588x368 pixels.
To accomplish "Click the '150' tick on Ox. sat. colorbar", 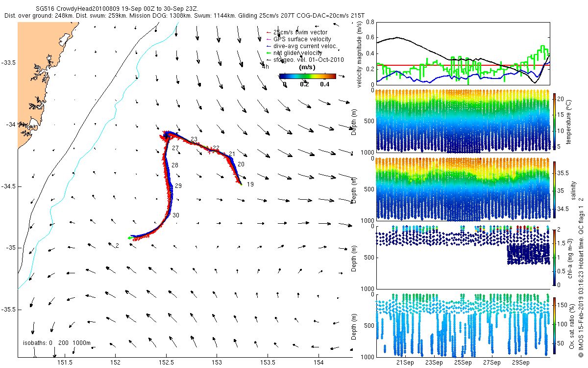I will [x=563, y=306].
